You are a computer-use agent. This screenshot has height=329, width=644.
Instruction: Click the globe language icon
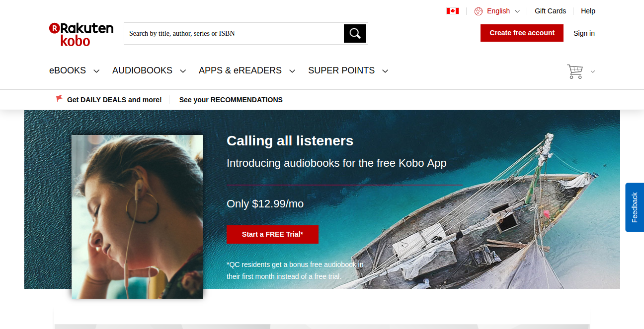coord(479,11)
